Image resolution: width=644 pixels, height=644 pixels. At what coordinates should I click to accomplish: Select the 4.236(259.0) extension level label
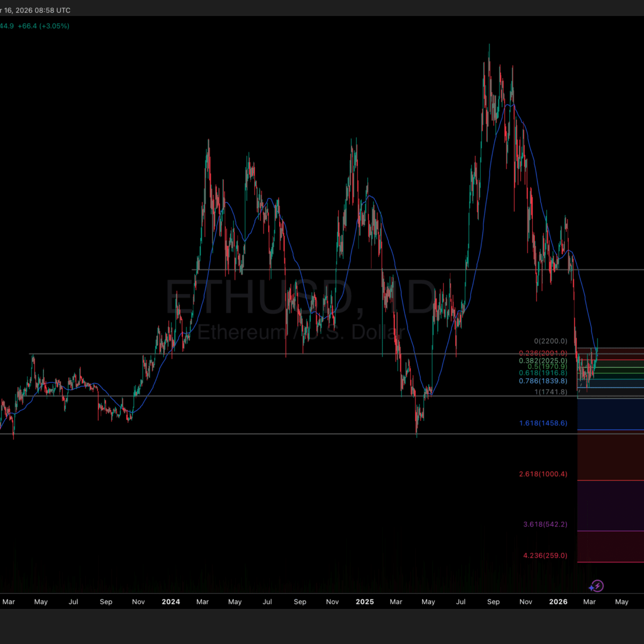click(545, 555)
